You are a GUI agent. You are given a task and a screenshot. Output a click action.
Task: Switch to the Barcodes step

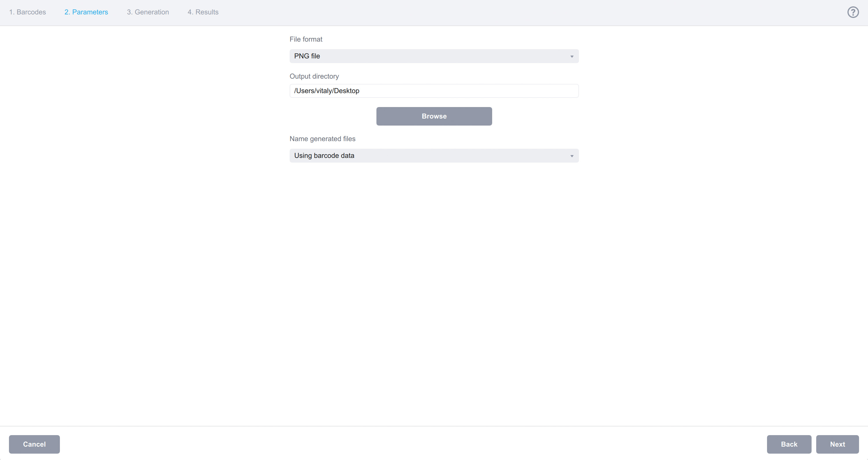(27, 12)
